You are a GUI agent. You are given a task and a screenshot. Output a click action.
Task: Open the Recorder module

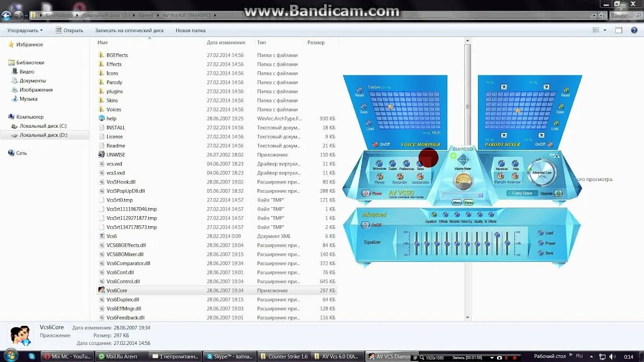[x=400, y=176]
